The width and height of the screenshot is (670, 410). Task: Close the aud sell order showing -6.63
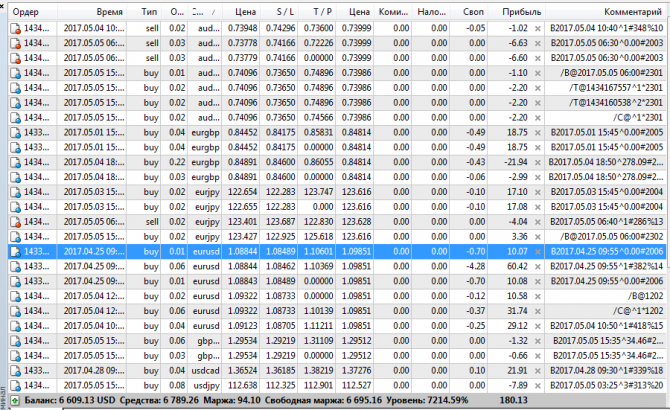pos(538,44)
